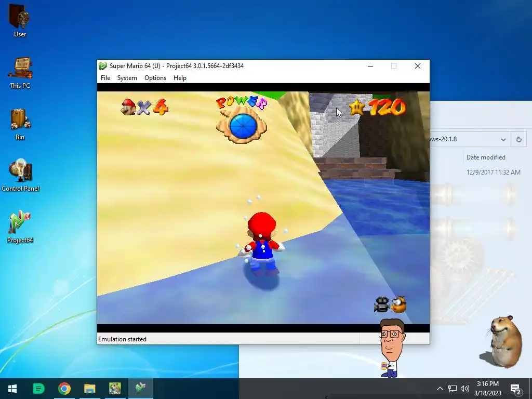
Task: Click the Mario lives head icon in game
Action: pyautogui.click(x=129, y=107)
